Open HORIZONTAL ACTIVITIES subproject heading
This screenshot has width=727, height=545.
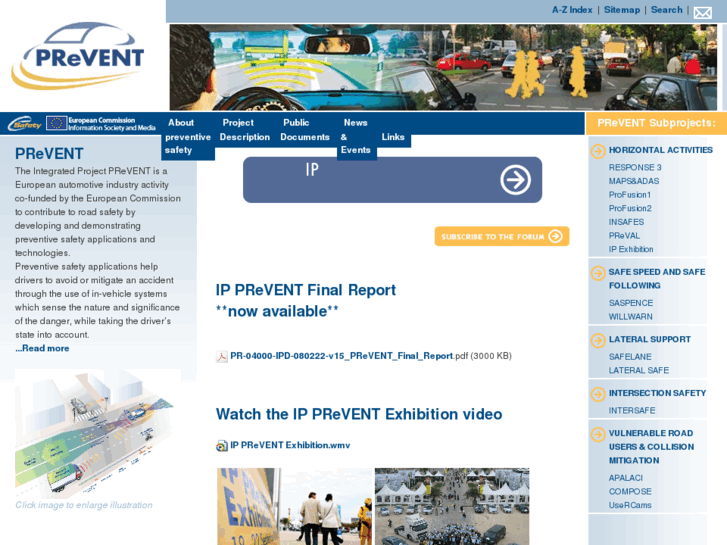(x=660, y=150)
